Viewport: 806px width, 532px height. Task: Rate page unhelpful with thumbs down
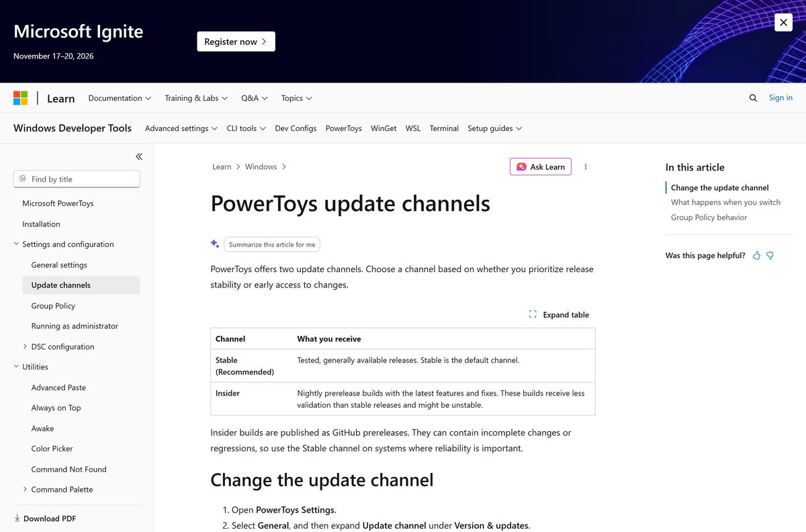[x=770, y=255]
